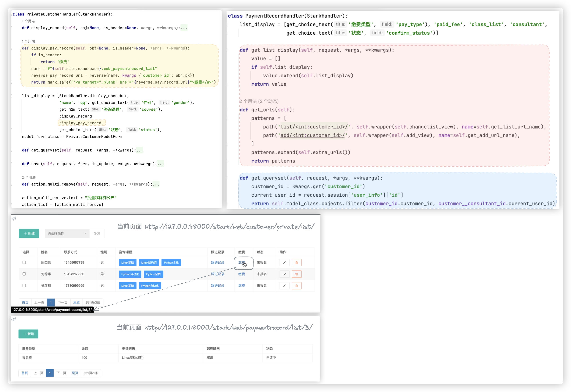Screen dimensions: 571x392
Task: Click the 缴费 link for 刘德华
Action: click(241, 274)
